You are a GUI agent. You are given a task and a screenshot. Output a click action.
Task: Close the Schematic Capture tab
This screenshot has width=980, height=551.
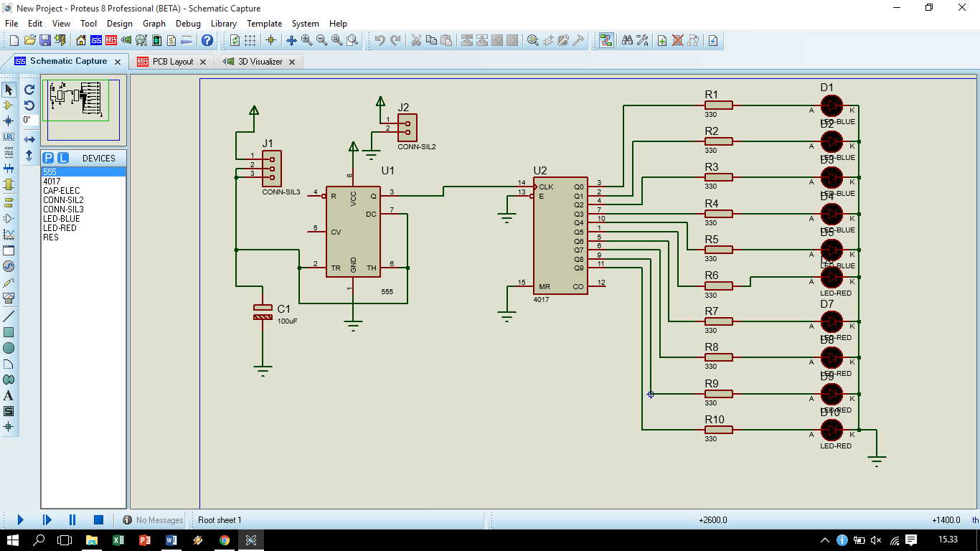tap(118, 62)
